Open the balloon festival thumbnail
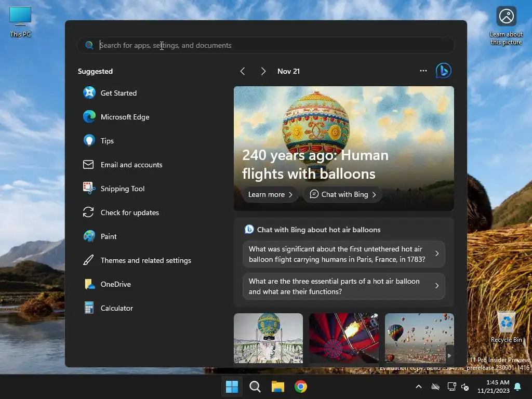 tap(419, 338)
